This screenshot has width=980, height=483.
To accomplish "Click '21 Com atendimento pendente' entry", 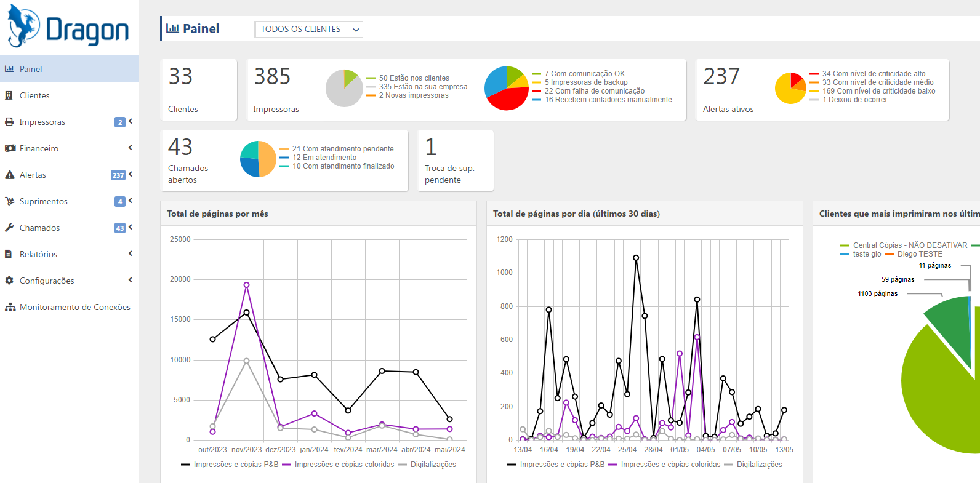I will point(336,149).
